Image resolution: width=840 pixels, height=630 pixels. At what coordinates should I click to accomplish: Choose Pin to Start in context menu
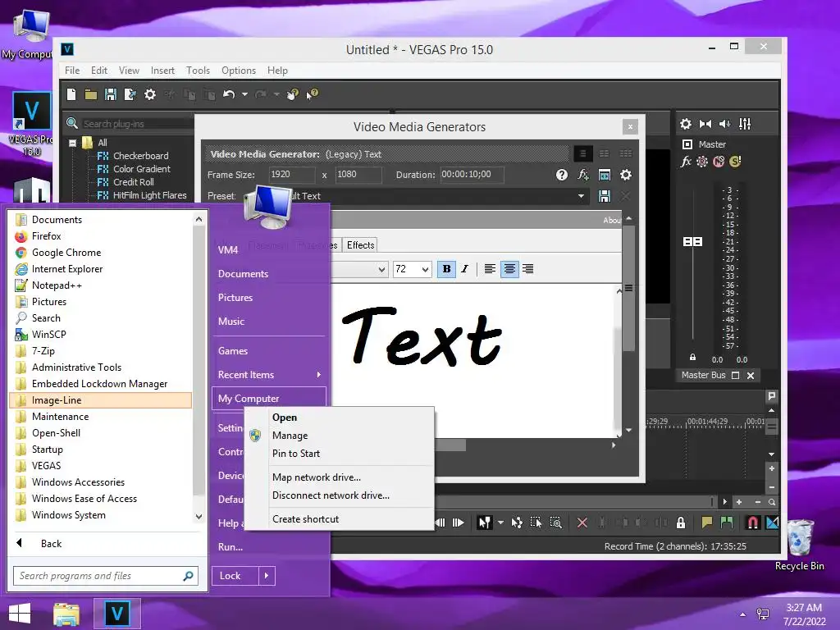point(339,453)
